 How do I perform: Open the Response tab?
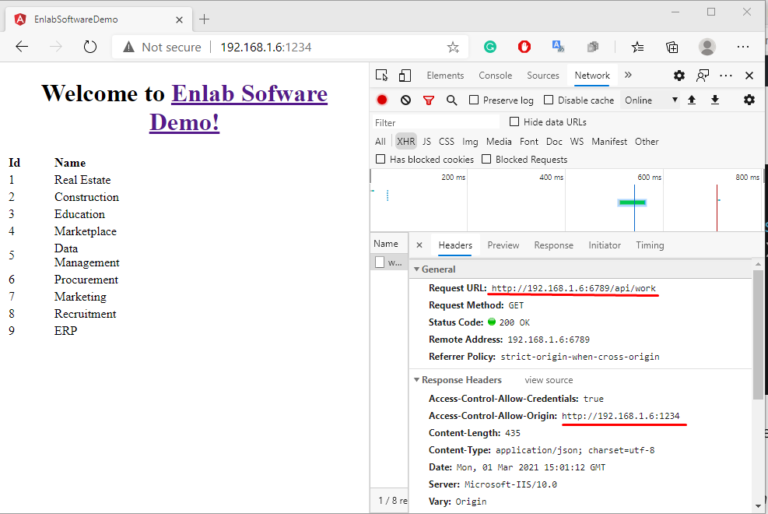553,245
